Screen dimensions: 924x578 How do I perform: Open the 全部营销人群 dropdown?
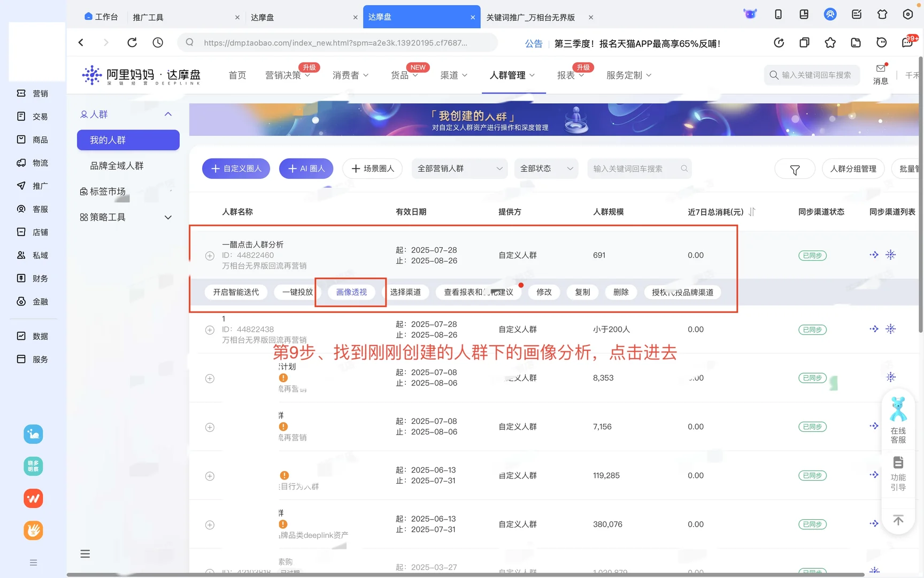point(459,169)
